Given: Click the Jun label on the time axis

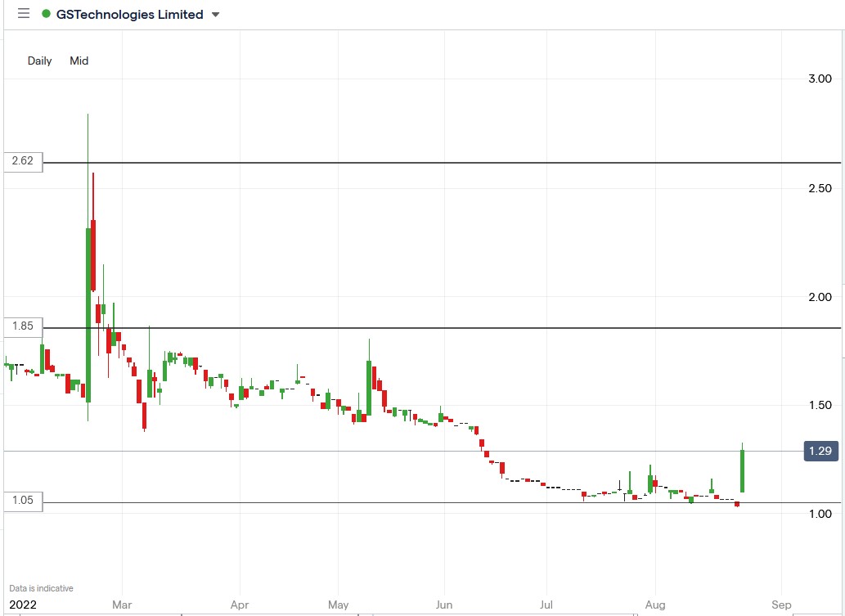Looking at the screenshot, I should tap(444, 605).
